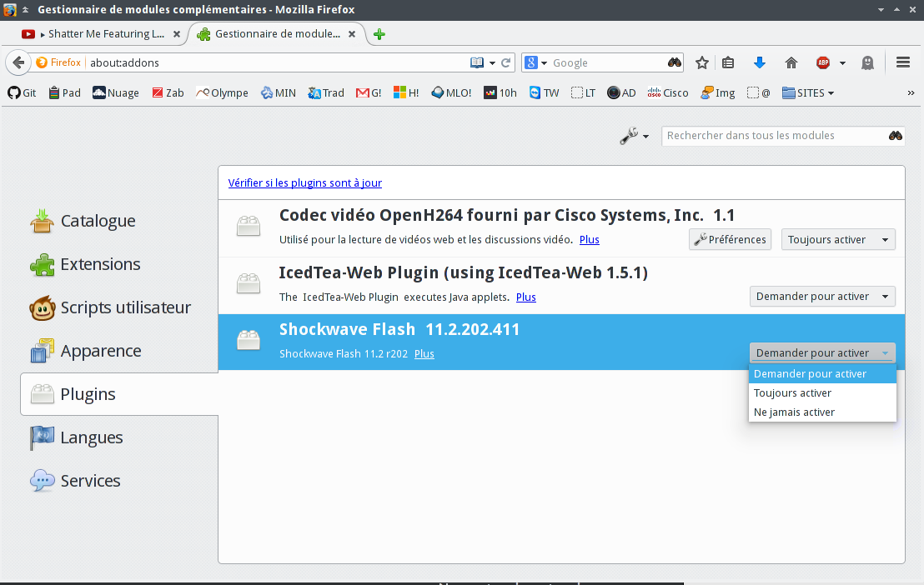
Task: Expand the SITES bookmarks folder
Action: click(808, 92)
